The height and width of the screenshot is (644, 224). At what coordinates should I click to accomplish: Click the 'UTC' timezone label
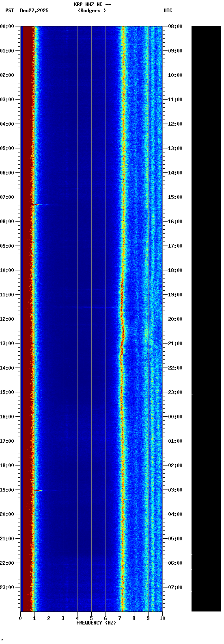point(168,11)
